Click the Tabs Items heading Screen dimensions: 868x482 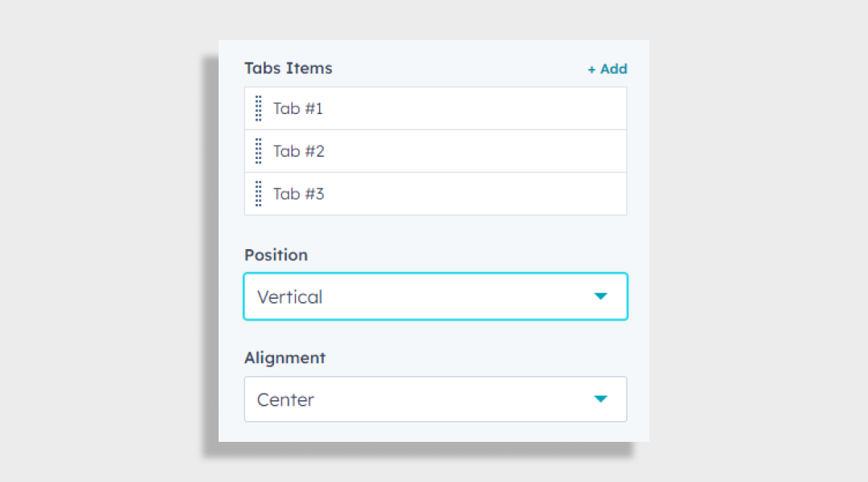[x=288, y=68]
